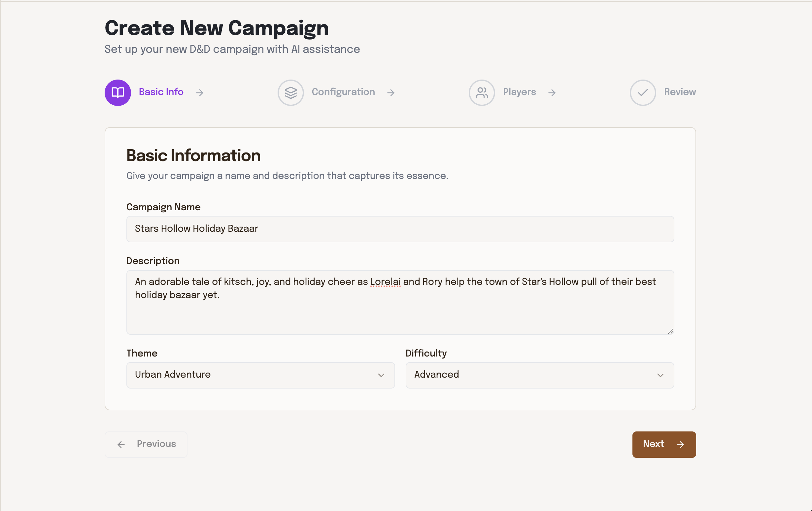
Task: Click the Configuration layers step icon
Action: [290, 92]
